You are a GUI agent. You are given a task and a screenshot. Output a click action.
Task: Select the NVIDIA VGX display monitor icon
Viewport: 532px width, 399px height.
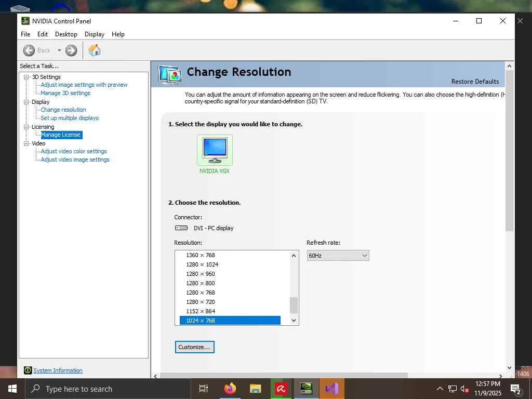(x=215, y=150)
